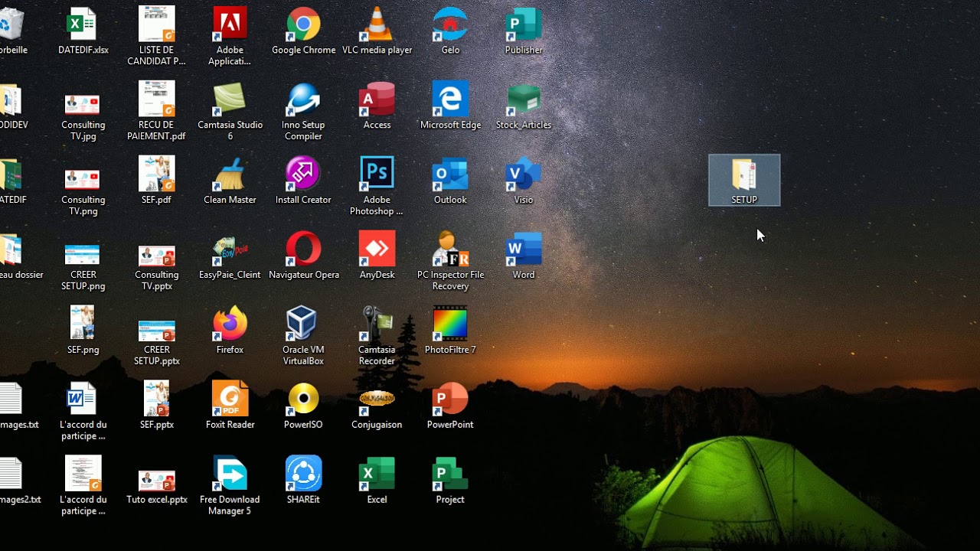Click the Gelo shortcut icon
The height and width of the screenshot is (551, 980).
coord(450,24)
